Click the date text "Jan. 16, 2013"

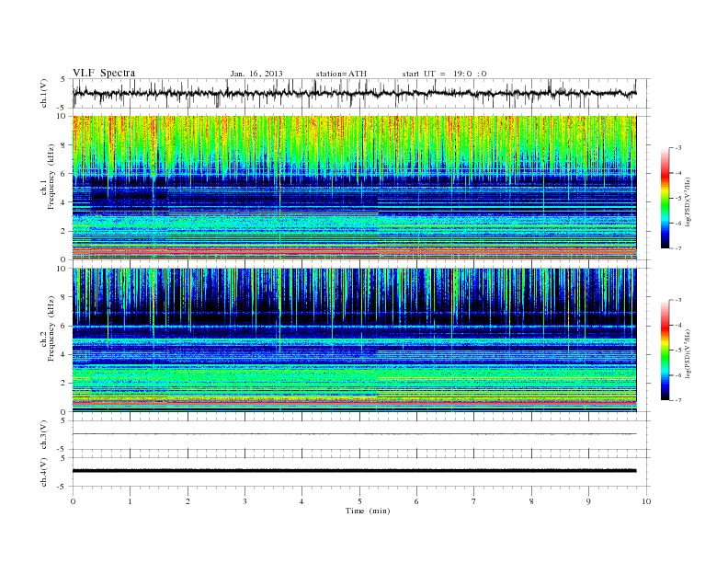pos(256,74)
